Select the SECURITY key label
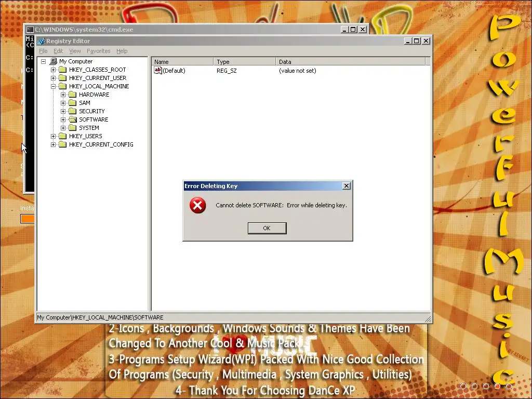Viewport: 532px width, 399px height. pos(92,111)
